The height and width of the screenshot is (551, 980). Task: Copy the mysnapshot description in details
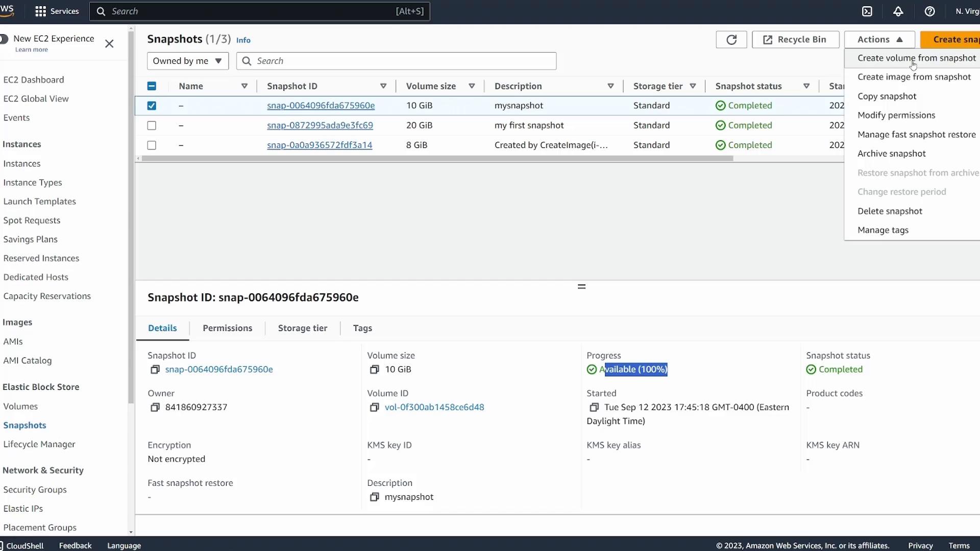tap(375, 497)
